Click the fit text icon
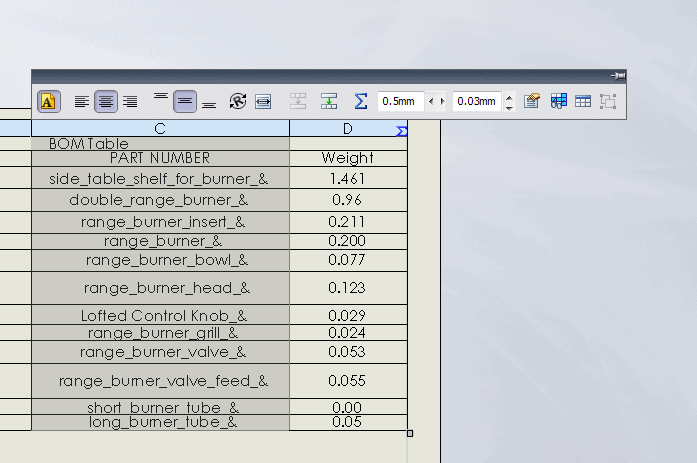Viewport: 697px width, 463px height. tap(263, 101)
